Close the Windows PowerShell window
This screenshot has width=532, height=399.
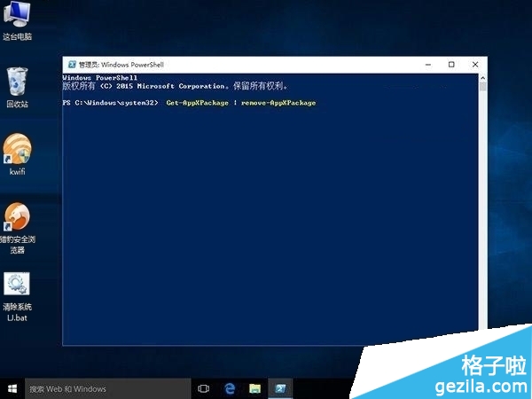coord(475,65)
